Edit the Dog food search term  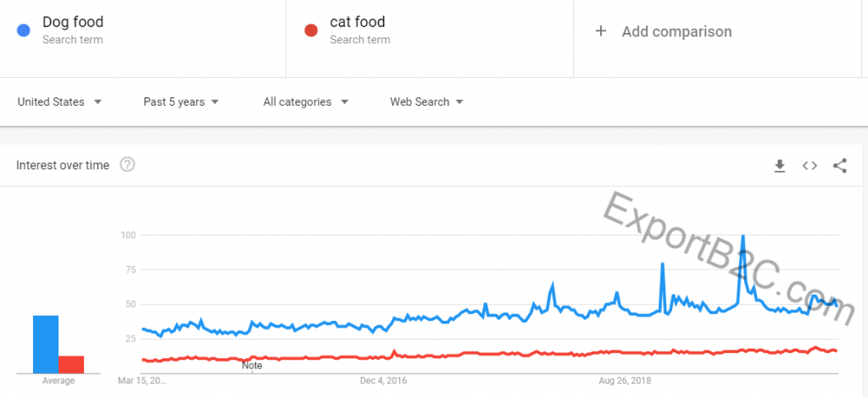[73, 23]
